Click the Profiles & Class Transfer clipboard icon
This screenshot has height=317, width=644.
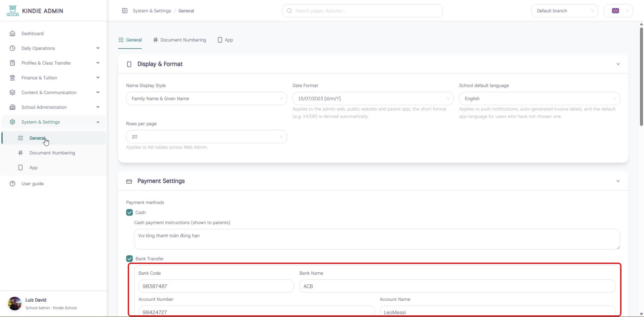pyautogui.click(x=12, y=63)
